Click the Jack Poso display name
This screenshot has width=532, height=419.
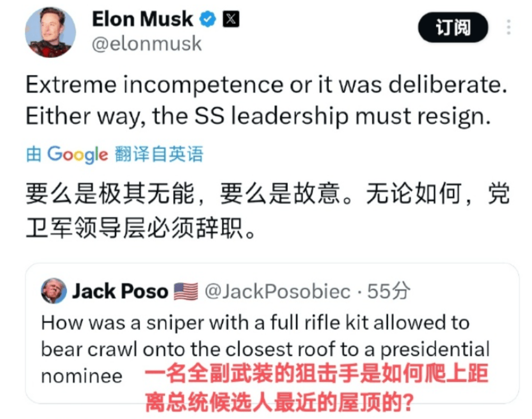pyautogui.click(x=120, y=291)
